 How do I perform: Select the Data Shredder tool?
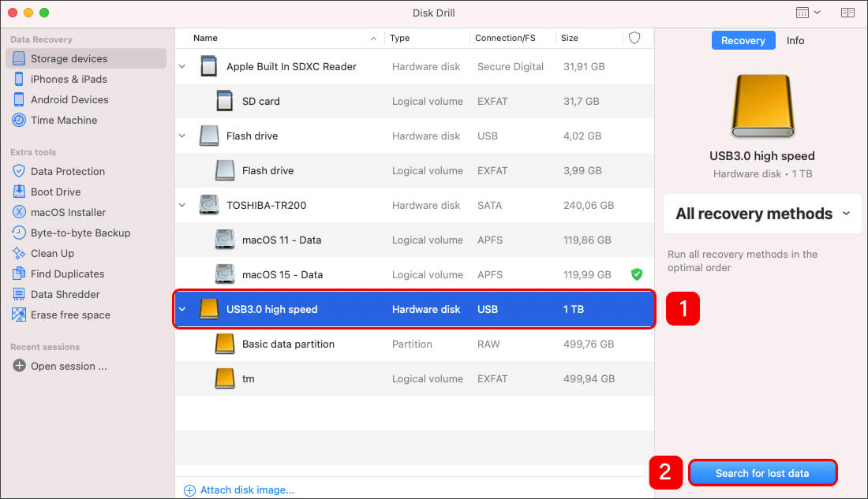coord(65,294)
